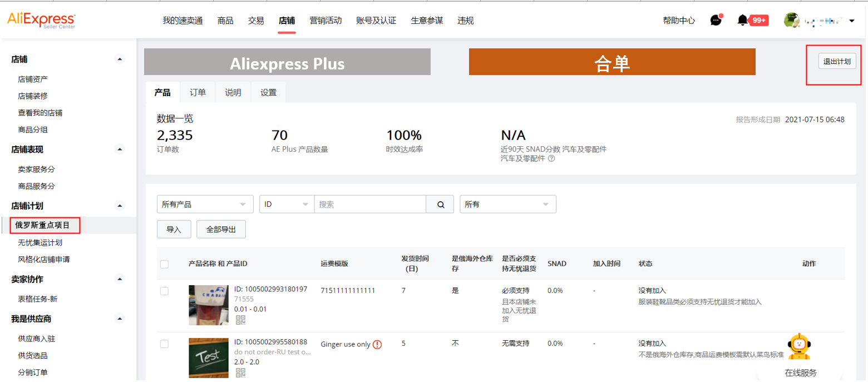Click inside the 搜索 search input field

[370, 204]
